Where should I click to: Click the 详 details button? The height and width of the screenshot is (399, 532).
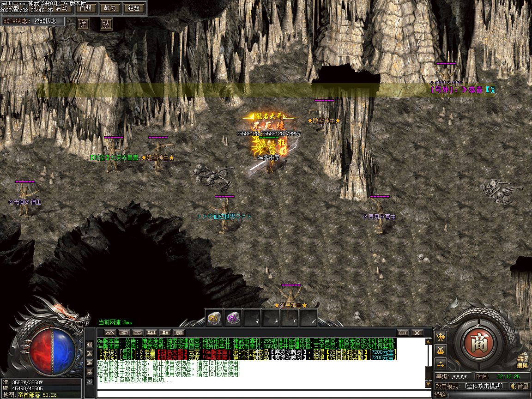[x=83, y=24]
